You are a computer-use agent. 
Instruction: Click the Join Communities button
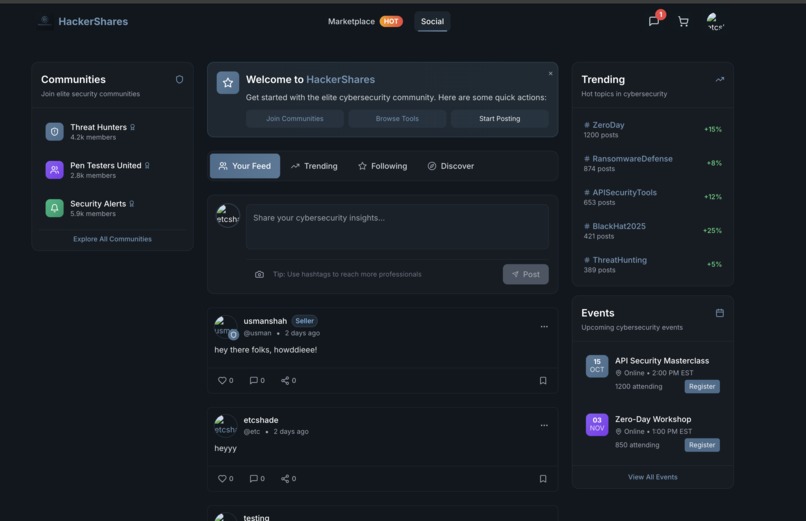(x=295, y=119)
